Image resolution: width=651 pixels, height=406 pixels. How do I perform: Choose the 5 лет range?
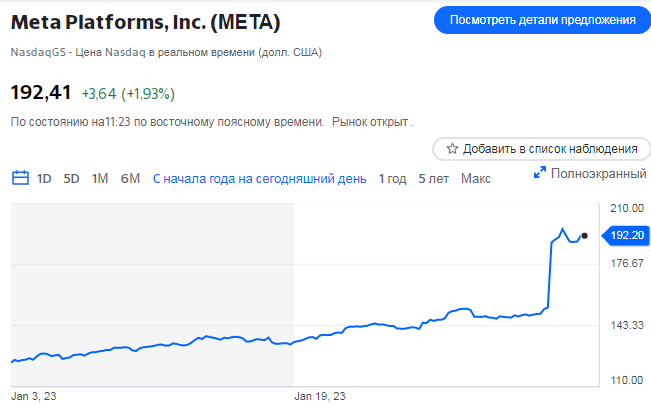433,179
